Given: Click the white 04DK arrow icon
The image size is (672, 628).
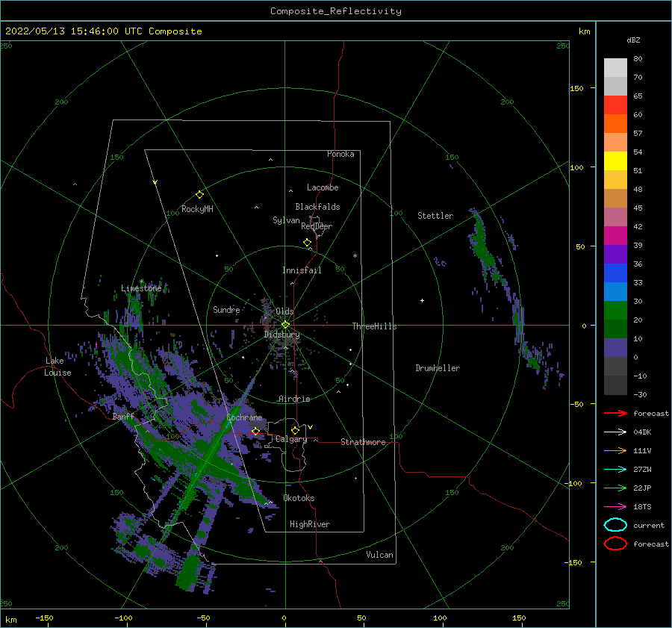Looking at the screenshot, I should point(615,432).
